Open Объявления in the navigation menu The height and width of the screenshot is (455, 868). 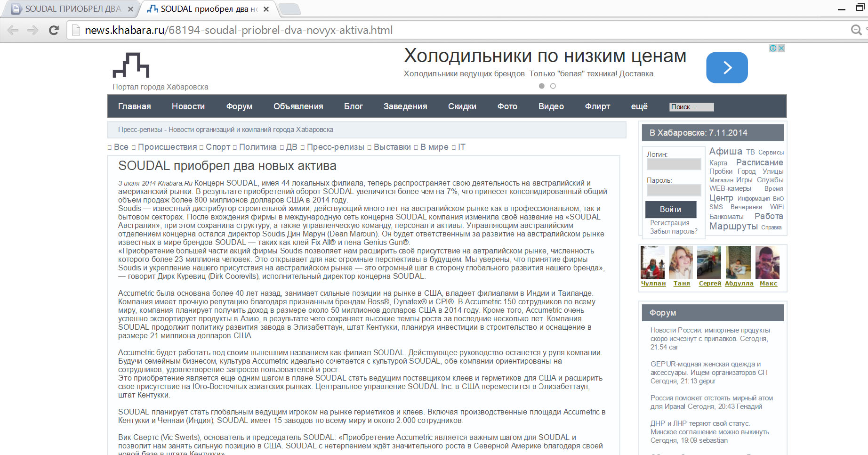pos(298,106)
